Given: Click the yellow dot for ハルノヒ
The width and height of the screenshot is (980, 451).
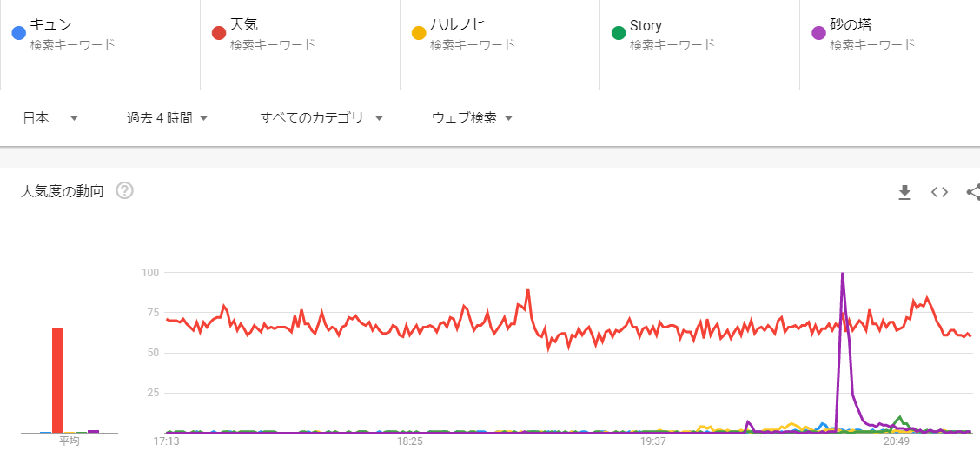Looking at the screenshot, I should click(x=419, y=33).
